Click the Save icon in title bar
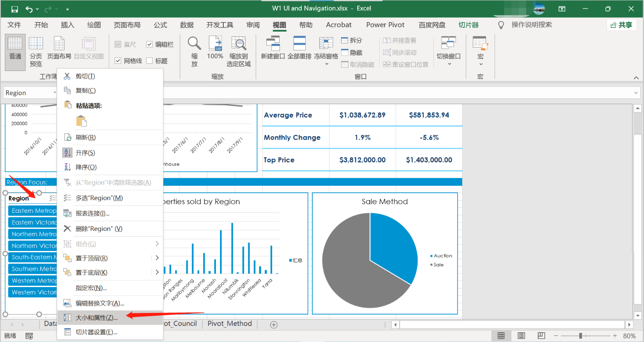Viewport: 644px width, 342px height. click(15, 9)
